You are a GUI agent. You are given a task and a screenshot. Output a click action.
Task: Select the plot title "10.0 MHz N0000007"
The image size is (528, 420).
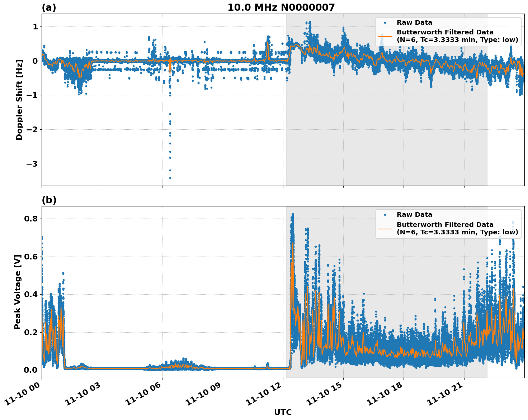[281, 8]
